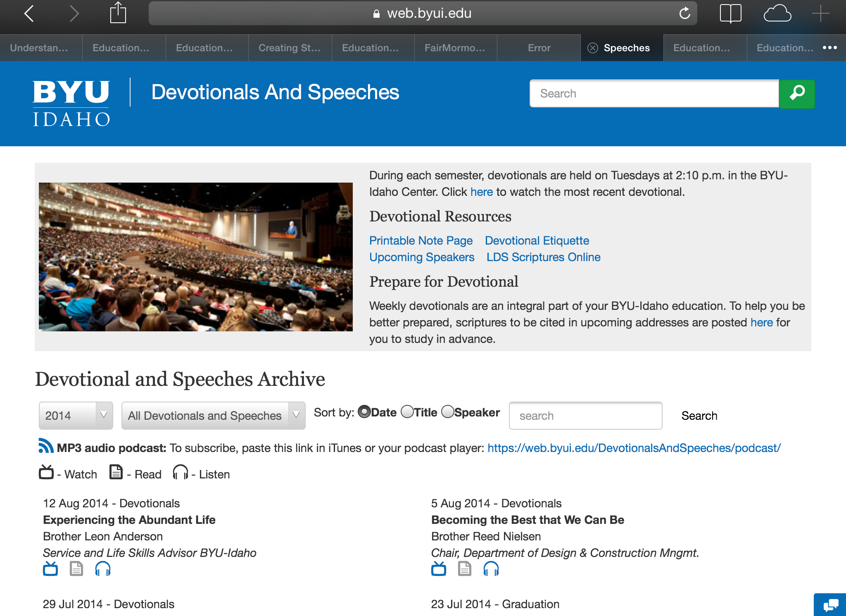Viewport: 846px width, 616px height.
Task: Open the 2014 year dropdown
Action: point(76,416)
